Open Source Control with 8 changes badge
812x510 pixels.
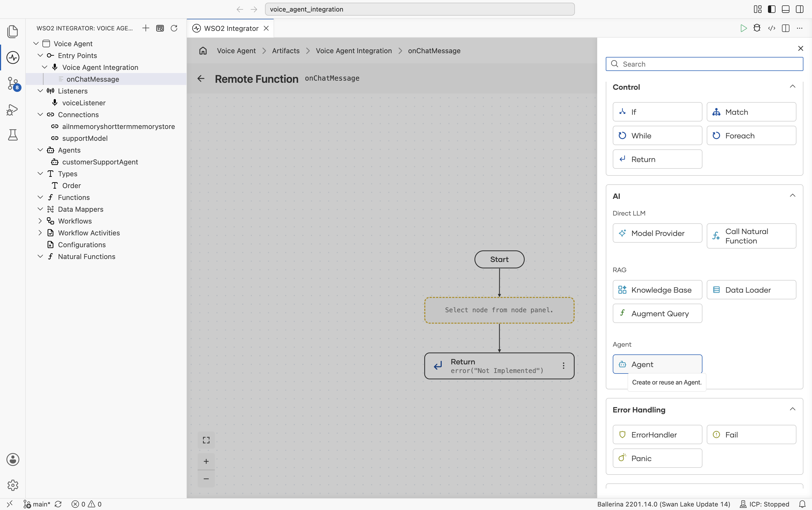(x=13, y=83)
